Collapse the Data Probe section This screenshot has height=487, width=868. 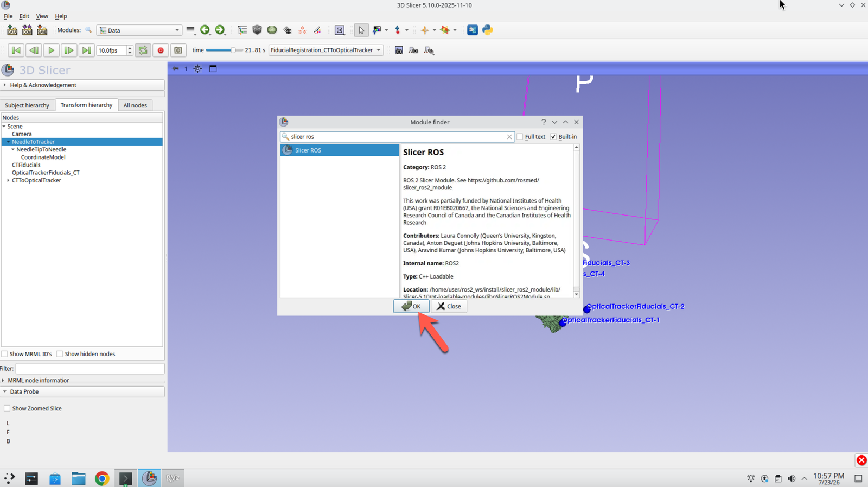coord(82,391)
